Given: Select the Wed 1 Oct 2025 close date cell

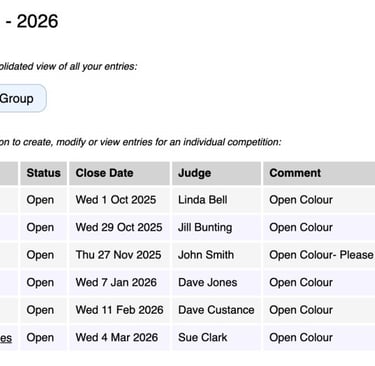Looking at the screenshot, I should coord(119,200).
